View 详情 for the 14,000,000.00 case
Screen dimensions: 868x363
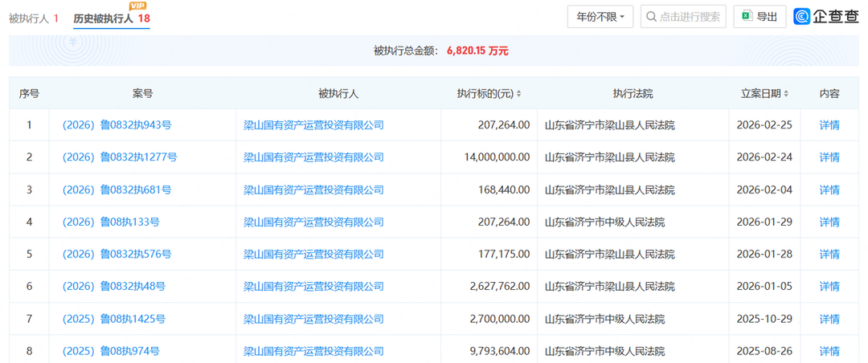click(829, 157)
